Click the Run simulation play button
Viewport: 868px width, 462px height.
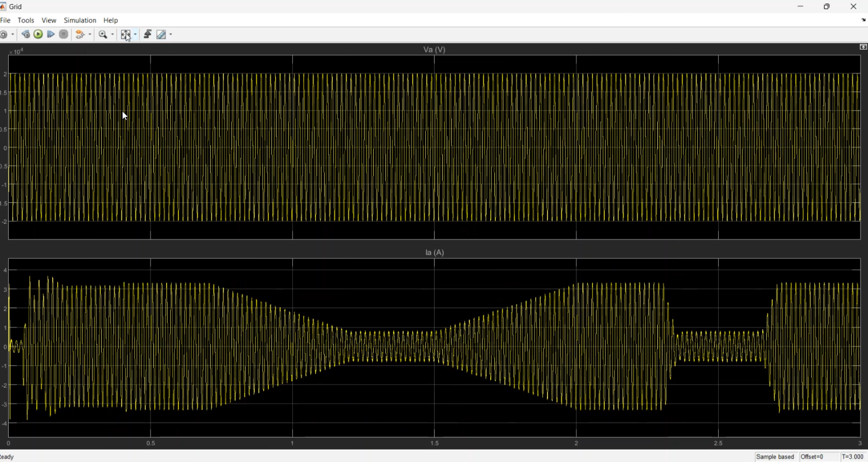[38, 35]
